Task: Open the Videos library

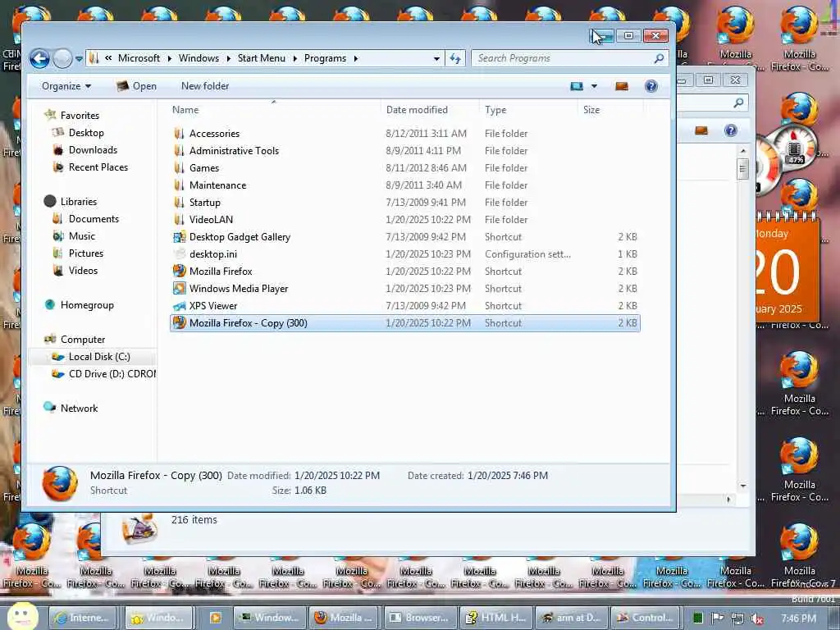Action: (83, 271)
